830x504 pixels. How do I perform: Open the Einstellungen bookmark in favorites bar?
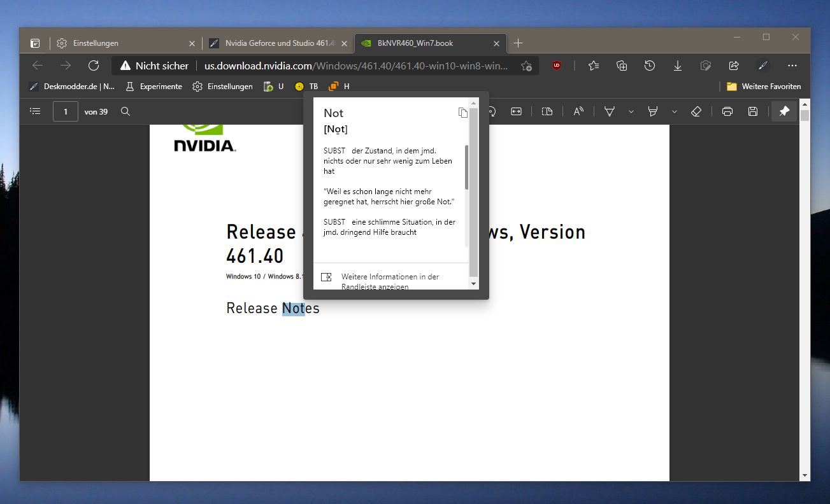(x=223, y=87)
